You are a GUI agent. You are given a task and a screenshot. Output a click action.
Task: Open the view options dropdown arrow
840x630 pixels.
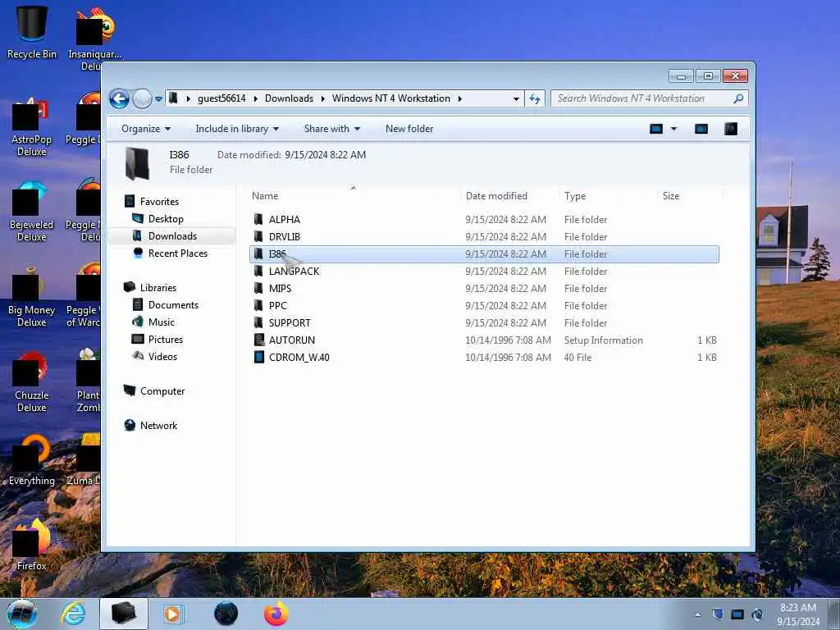pyautogui.click(x=674, y=129)
